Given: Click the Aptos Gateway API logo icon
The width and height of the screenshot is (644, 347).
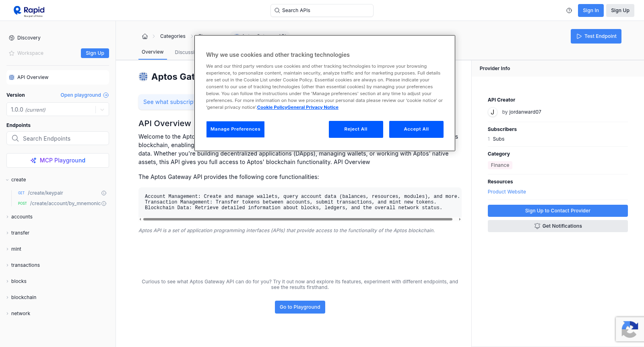Looking at the screenshot, I should (143, 77).
